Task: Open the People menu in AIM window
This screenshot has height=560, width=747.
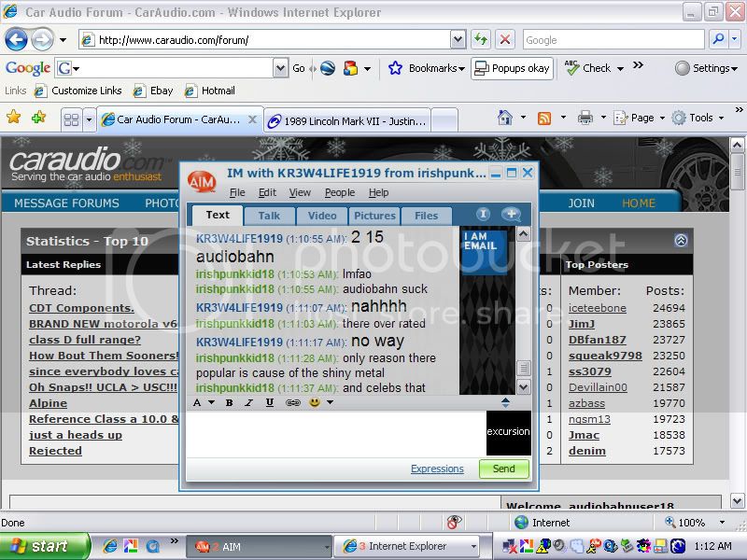Action: [x=340, y=192]
